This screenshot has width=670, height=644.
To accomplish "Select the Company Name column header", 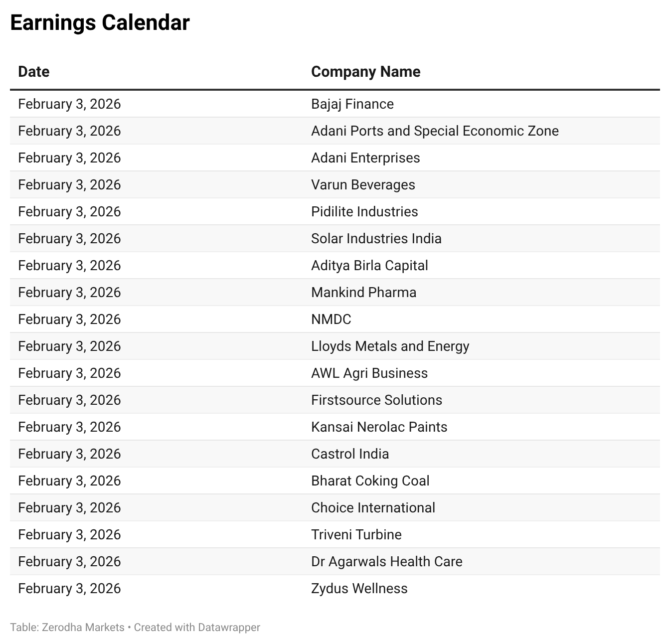I will [365, 72].
